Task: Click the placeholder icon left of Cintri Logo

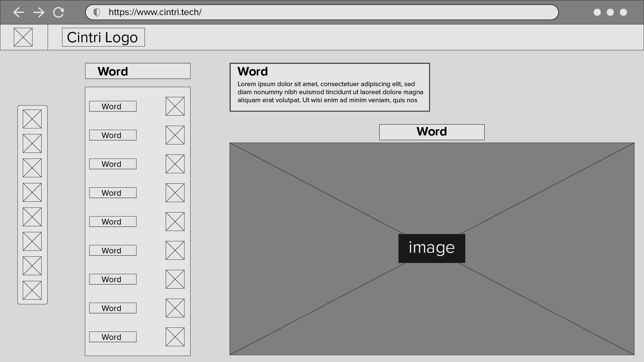Action: [x=23, y=37]
